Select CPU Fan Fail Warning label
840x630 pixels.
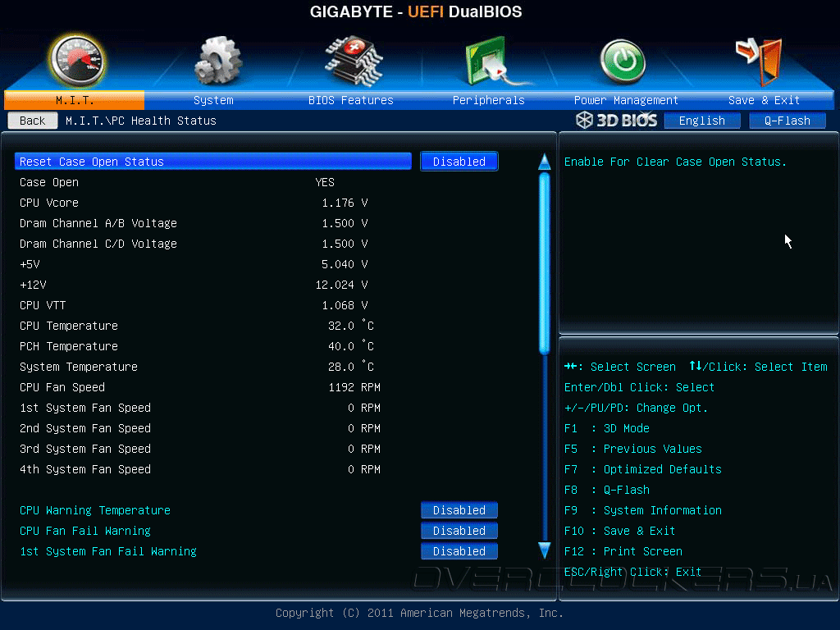tap(85, 531)
